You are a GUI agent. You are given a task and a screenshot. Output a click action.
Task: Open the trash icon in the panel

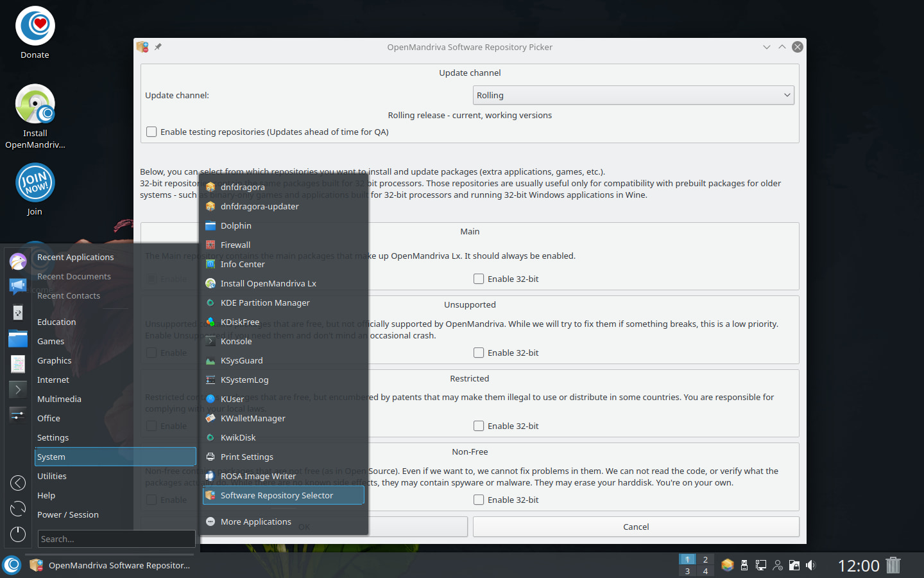(893, 565)
